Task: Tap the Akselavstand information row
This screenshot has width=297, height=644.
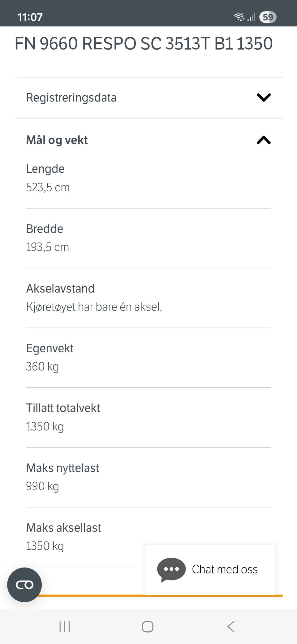Action: (x=148, y=298)
